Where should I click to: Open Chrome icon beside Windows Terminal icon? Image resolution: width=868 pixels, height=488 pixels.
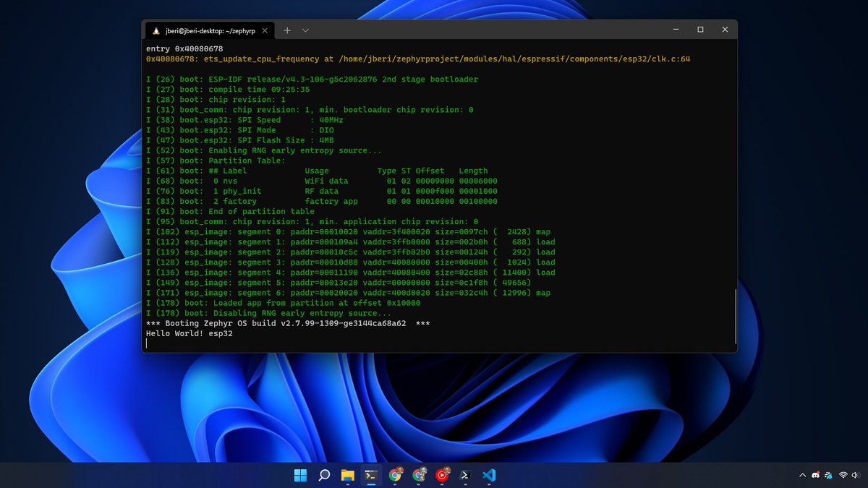pos(395,475)
